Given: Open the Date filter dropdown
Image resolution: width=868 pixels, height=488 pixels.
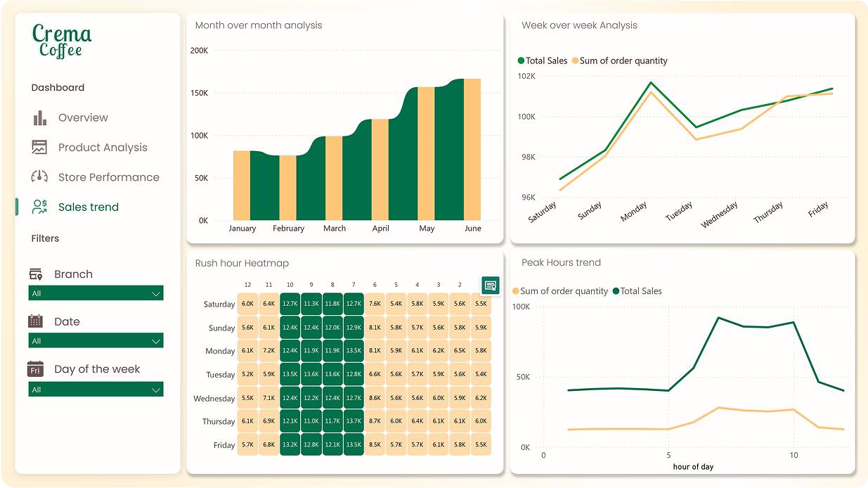Looking at the screenshot, I should point(96,341).
